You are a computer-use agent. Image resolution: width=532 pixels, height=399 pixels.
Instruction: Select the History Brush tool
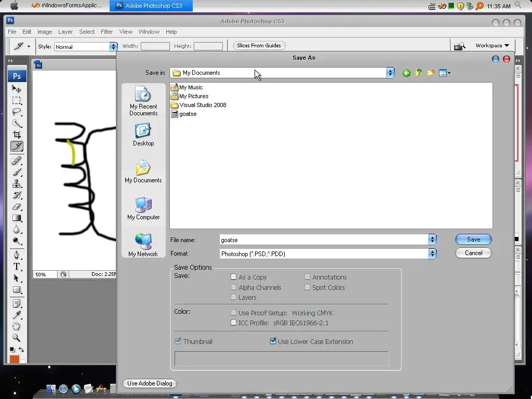click(x=16, y=195)
